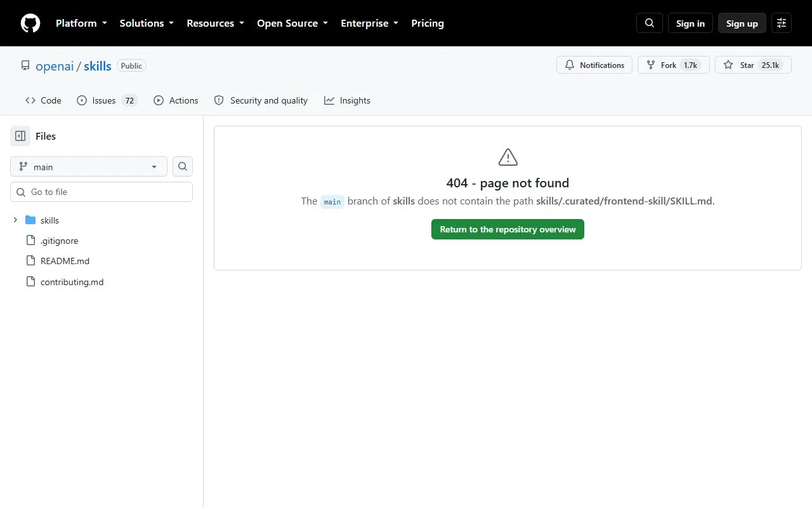Go to Pricing page
The height and width of the screenshot is (508, 812).
[x=428, y=23]
